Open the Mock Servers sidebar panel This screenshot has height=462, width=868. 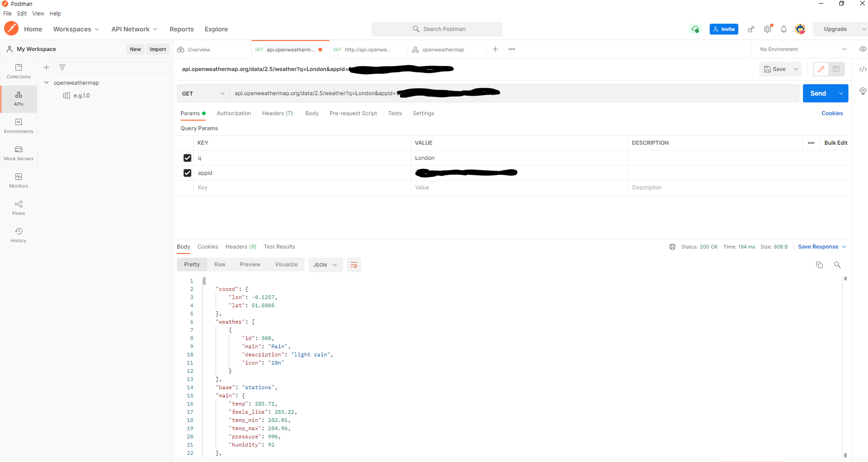tap(19, 153)
